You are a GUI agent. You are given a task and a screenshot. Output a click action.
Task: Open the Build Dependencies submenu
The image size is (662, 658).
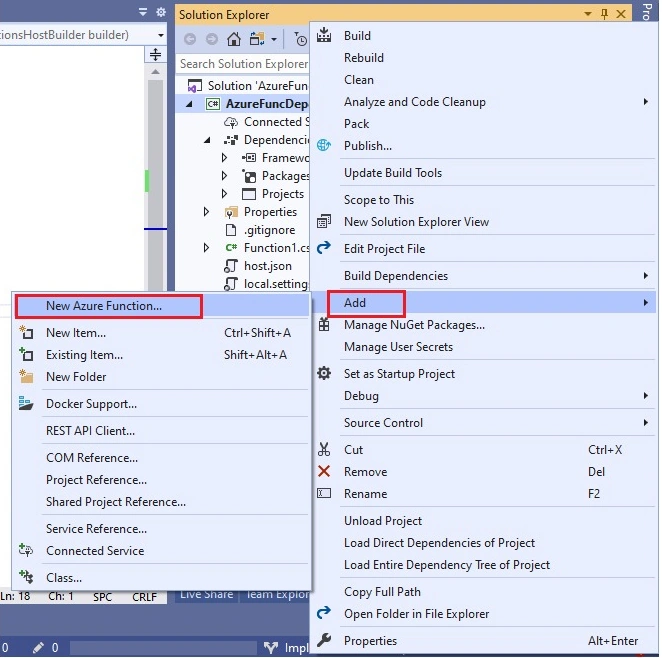tap(483, 276)
